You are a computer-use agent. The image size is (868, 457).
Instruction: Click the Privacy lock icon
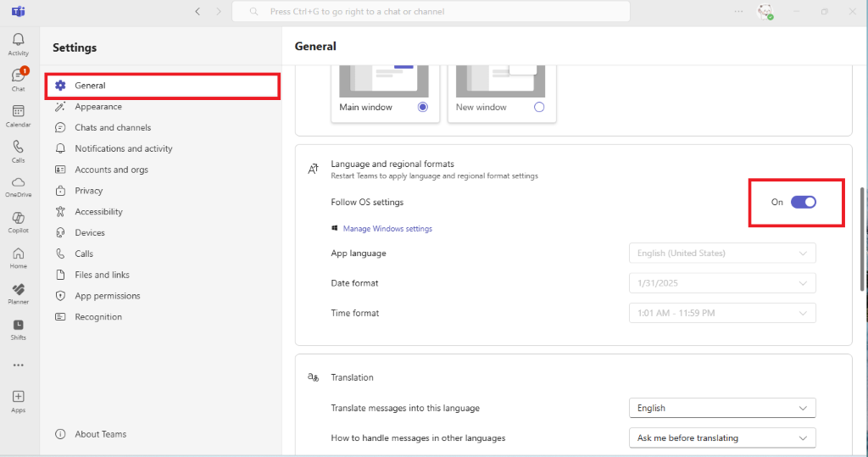point(60,191)
